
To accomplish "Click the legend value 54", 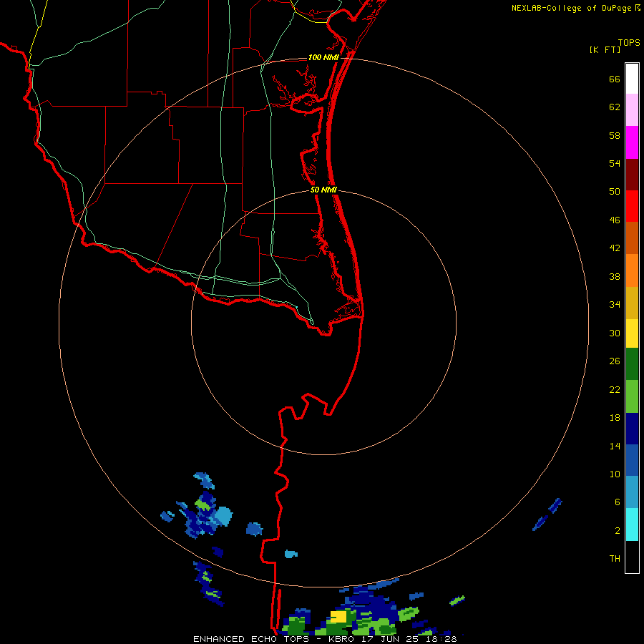I will [615, 163].
